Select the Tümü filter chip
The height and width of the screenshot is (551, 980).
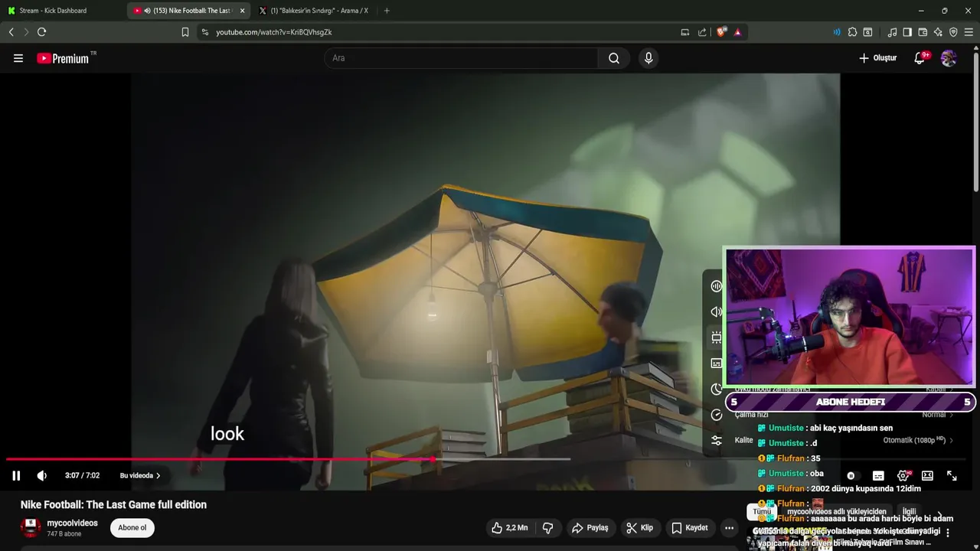pos(762,511)
